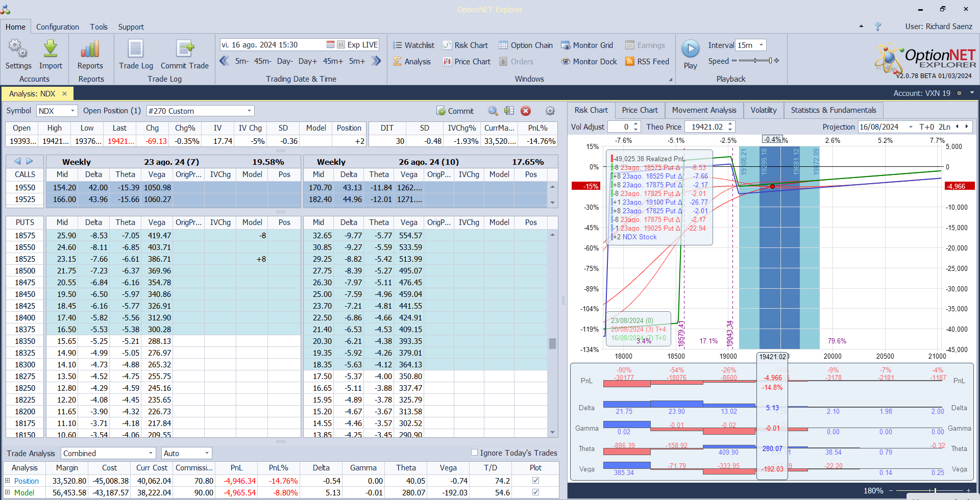Screen dimensions: 980x500
Task: Click the options chain vertical scrollbar thumb
Action: (552, 343)
